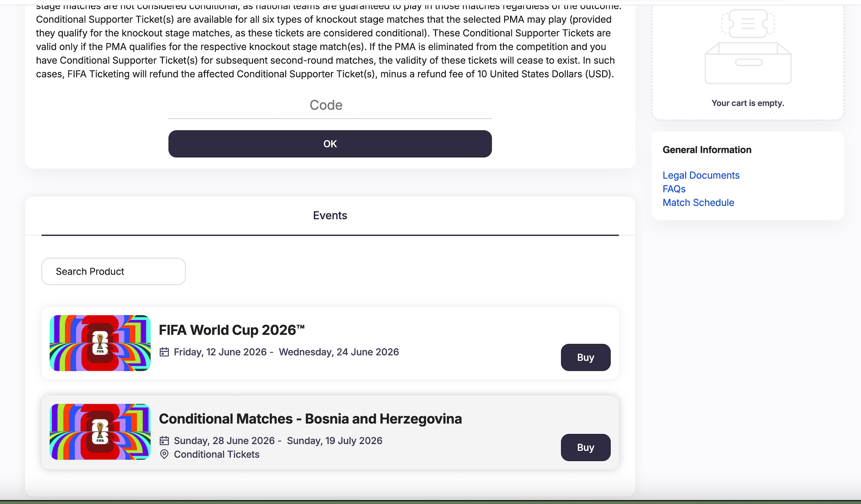
Task: Click calendar icon beside Sunday, 28 June 2026
Action: coord(164,440)
